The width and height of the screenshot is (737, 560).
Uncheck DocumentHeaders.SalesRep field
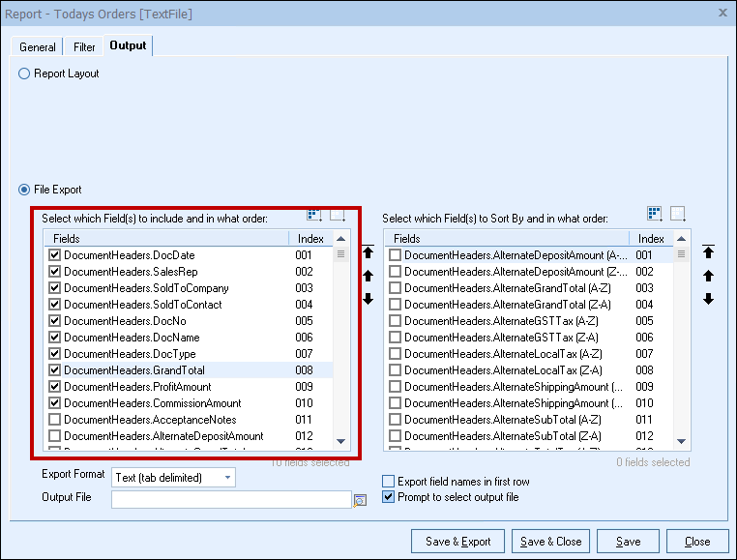(55, 272)
